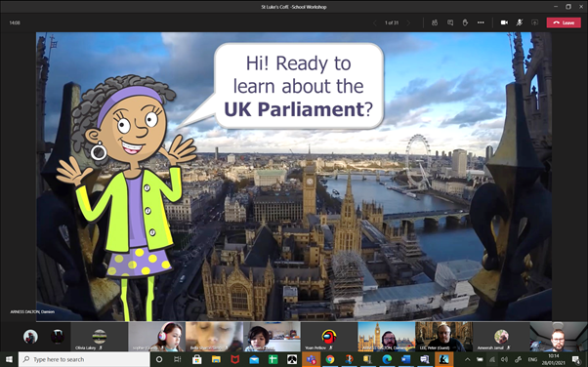Open Microsoft Teams from the taskbar
The height and width of the screenshot is (367, 588).
click(x=312, y=359)
